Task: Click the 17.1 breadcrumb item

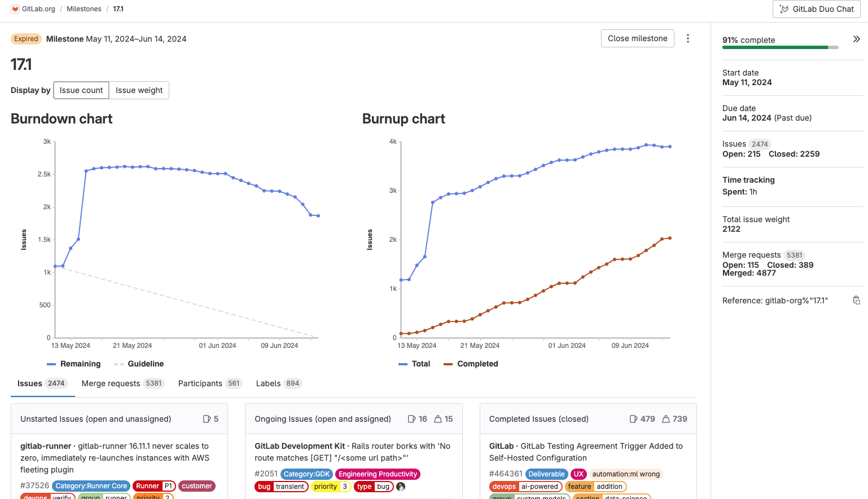Action: [118, 9]
